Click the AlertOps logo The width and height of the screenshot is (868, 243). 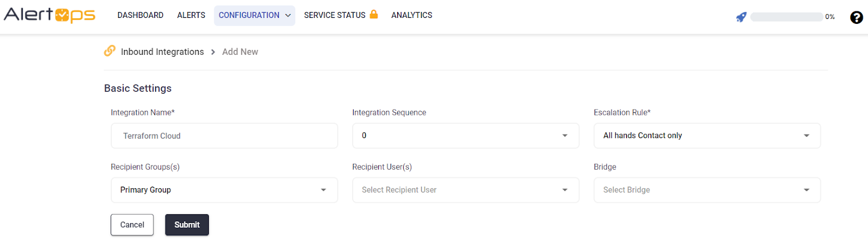pyautogui.click(x=49, y=15)
